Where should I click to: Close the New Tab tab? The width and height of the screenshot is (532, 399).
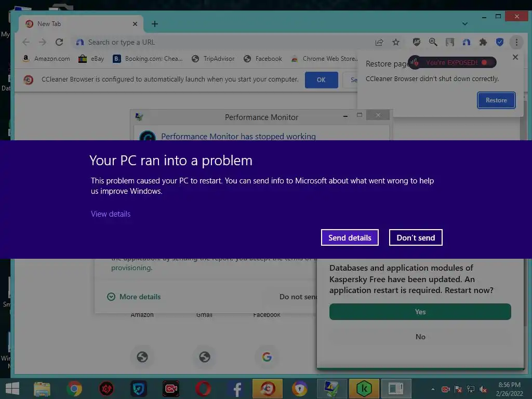(135, 24)
